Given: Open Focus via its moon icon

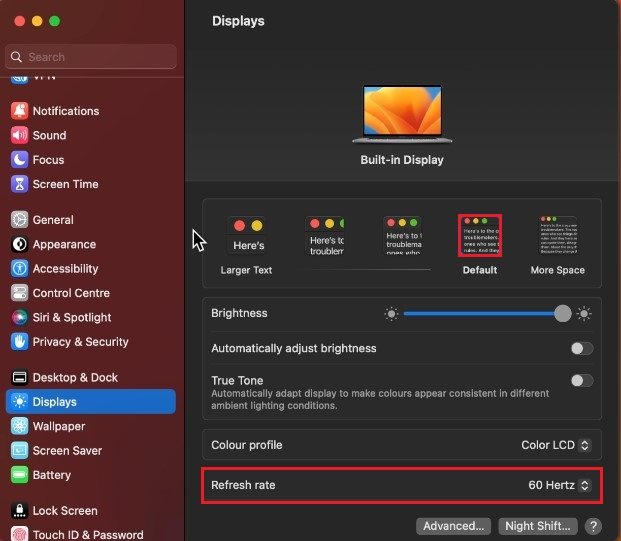Looking at the screenshot, I should (x=19, y=160).
